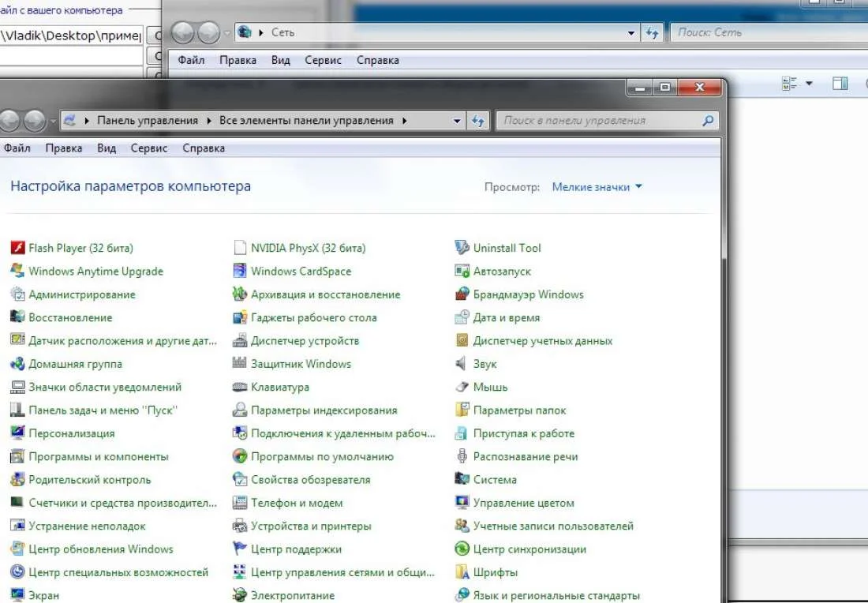The height and width of the screenshot is (603, 868).
Task: Open the Дата и время icon
Action: (x=462, y=317)
